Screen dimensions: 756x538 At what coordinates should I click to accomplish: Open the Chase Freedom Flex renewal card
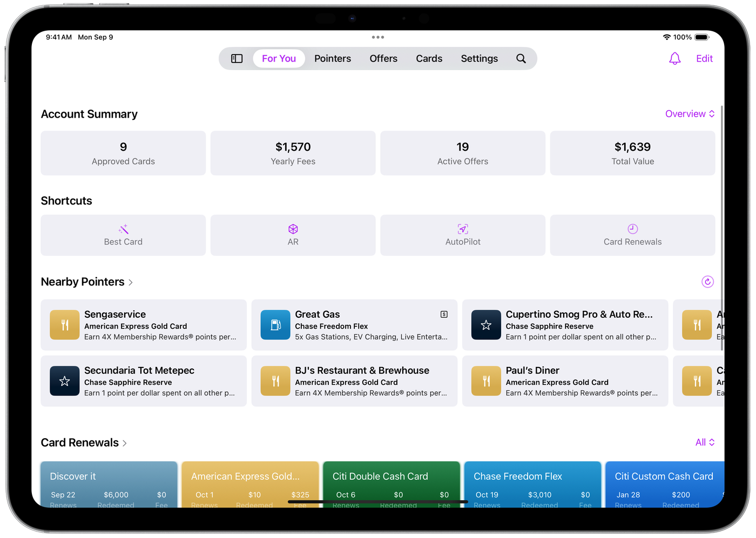click(x=532, y=485)
